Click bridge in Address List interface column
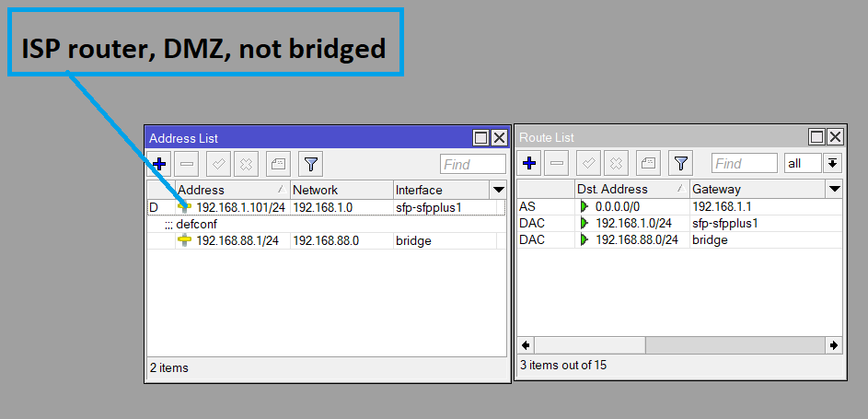The height and width of the screenshot is (419, 868). [413, 240]
